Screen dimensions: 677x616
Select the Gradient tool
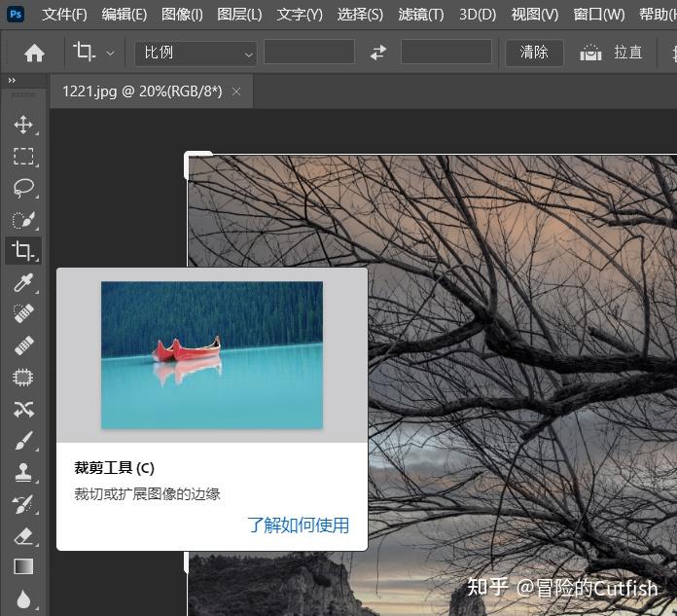coord(23,566)
